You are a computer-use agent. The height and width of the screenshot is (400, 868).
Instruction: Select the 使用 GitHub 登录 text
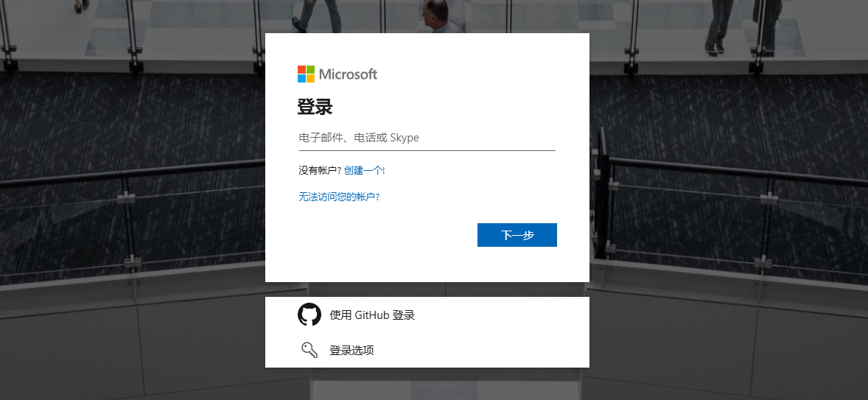372,315
